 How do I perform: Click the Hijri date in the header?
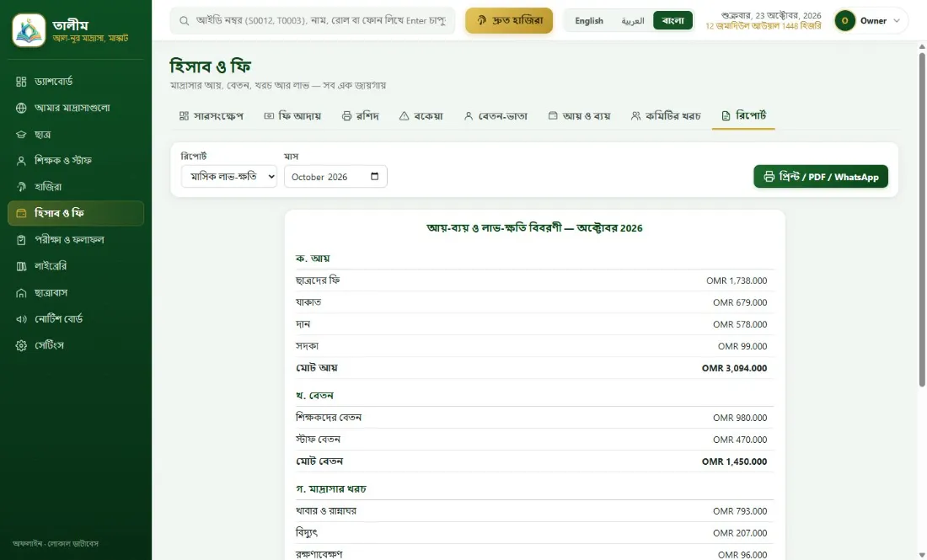(763, 26)
